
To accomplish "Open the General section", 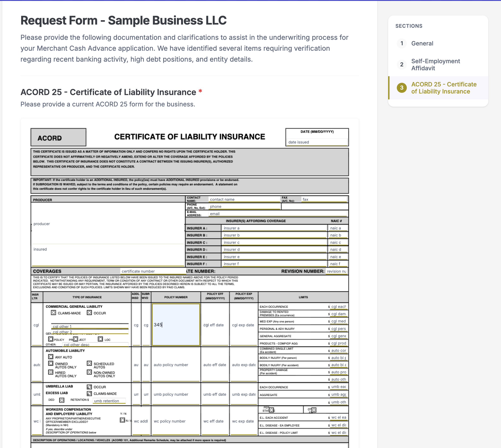I will click(422, 43).
